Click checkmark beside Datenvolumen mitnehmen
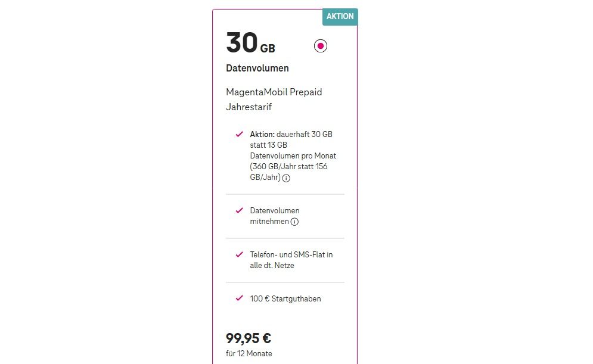Viewport: 593px width, 364px height. (x=240, y=210)
